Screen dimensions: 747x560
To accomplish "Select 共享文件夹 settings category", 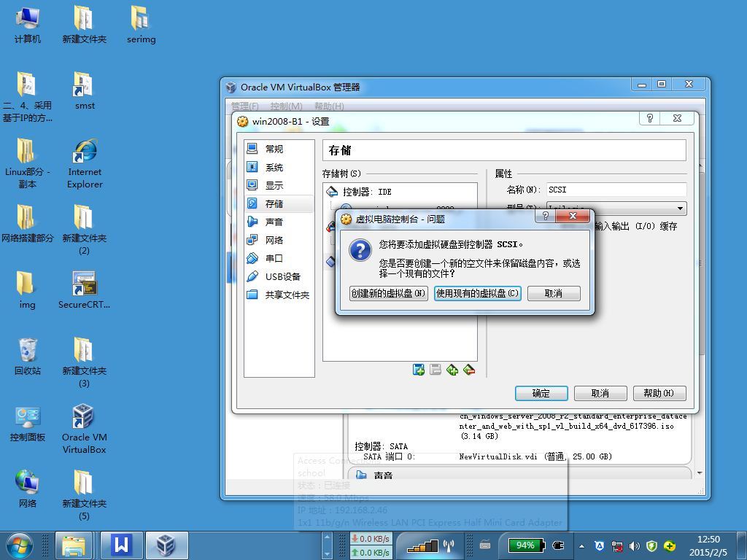I will click(x=279, y=295).
